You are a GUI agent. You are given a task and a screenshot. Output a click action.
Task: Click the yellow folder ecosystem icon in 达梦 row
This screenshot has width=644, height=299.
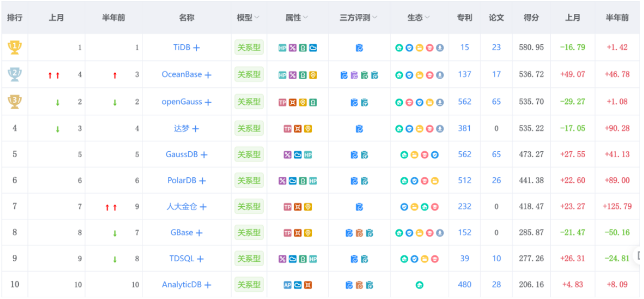pyautogui.click(x=419, y=129)
